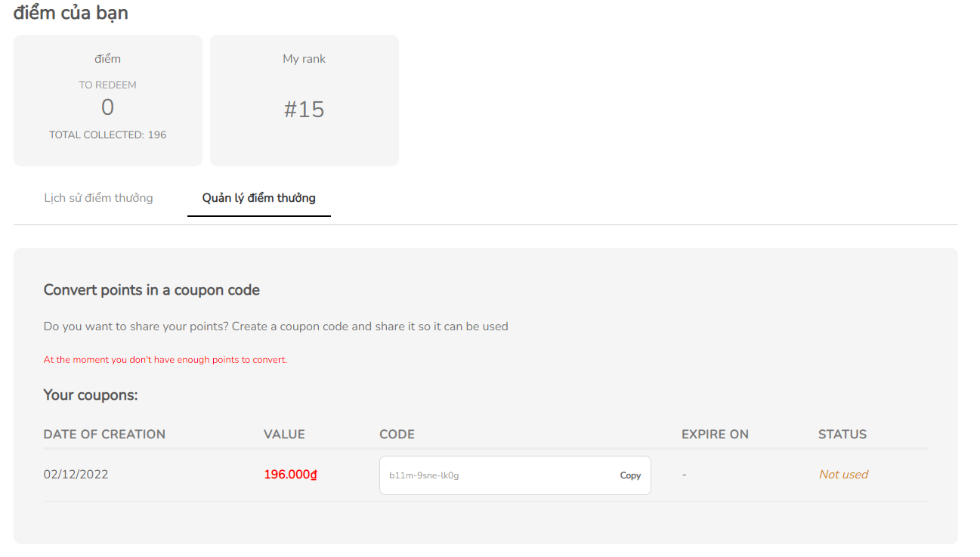Screen dimensions: 980x557
Task: Click the điểm của bạn page heading
Action: coord(71,13)
